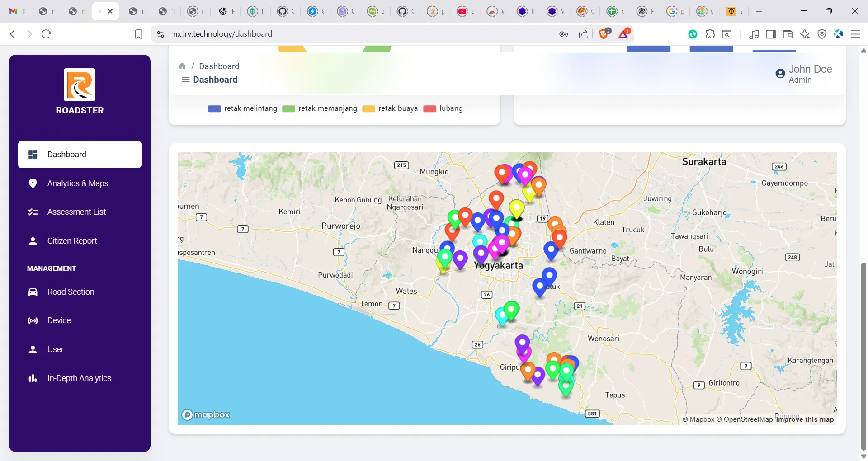Click Improve this map link
Screen dimensions: 868x461
point(805,419)
